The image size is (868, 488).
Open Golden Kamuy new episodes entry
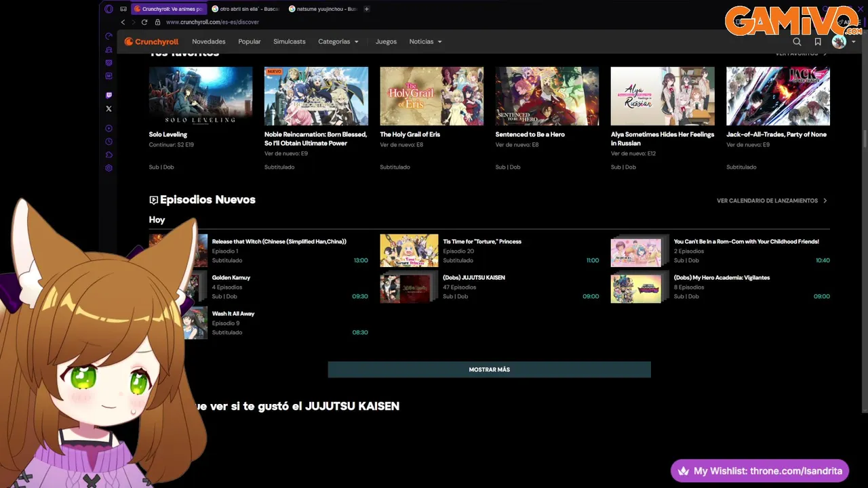coord(258,287)
